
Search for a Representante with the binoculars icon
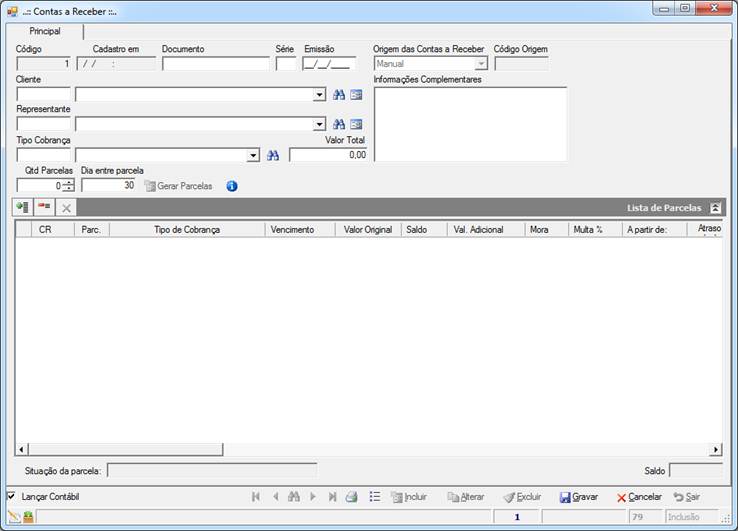(x=339, y=124)
